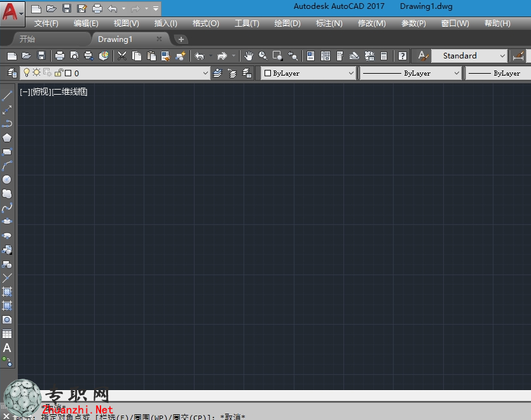531x420 pixels.
Task: Select the Polyline tool
Action: (7, 123)
